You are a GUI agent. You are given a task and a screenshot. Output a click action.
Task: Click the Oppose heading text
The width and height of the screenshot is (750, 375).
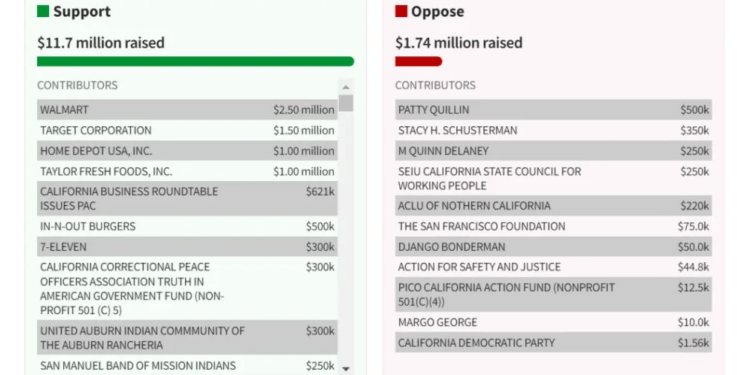pyautogui.click(x=438, y=11)
